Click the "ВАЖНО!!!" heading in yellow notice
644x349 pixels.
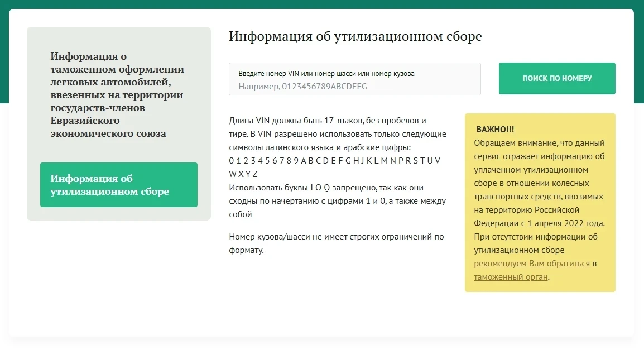pos(495,130)
